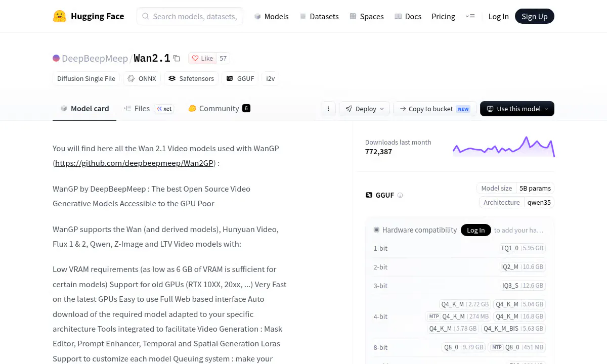This screenshot has height=364, width=607.
Task: Click GGUF info circle icon
Action: coord(400,195)
